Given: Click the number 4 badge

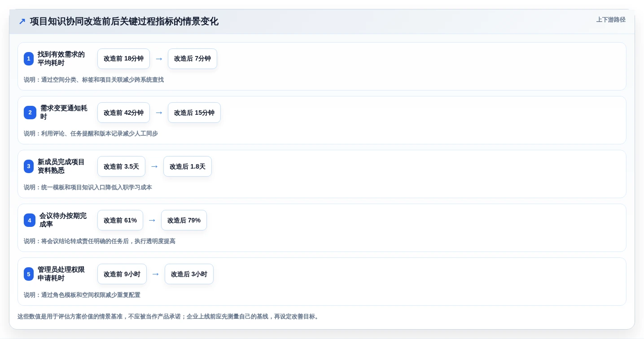Looking at the screenshot, I should (30, 220).
